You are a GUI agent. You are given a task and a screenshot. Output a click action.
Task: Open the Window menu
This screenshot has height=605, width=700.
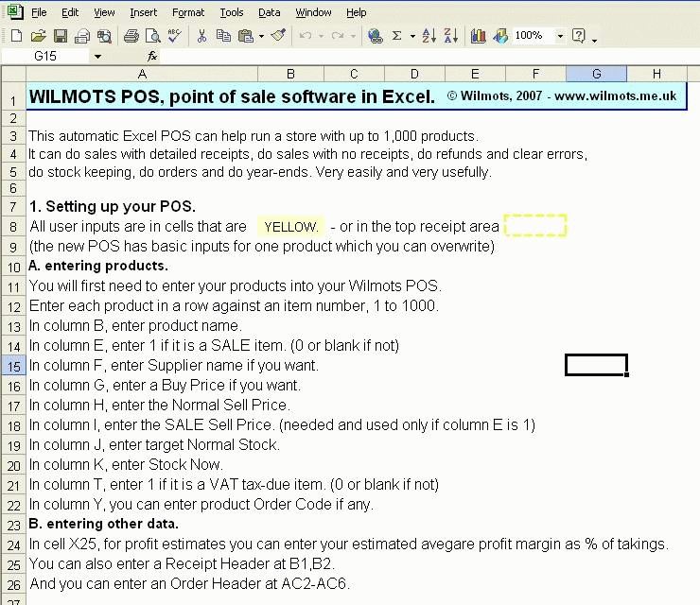[313, 12]
